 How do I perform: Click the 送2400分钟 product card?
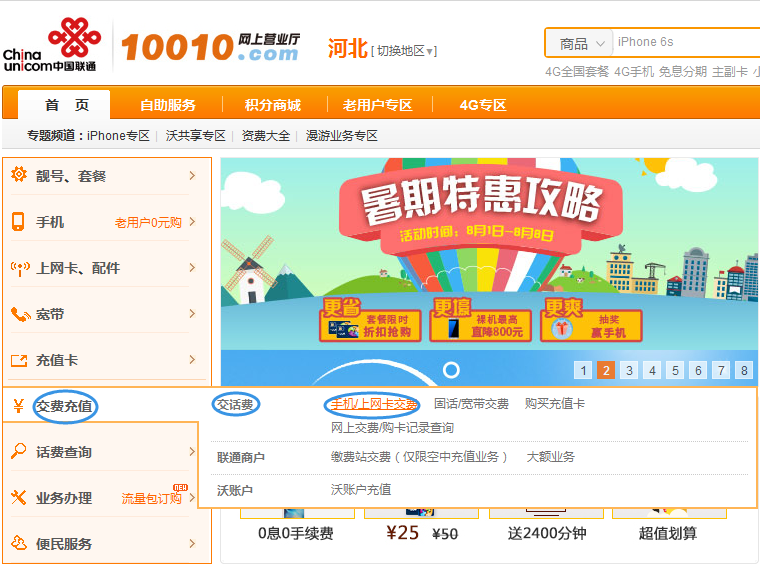(547, 525)
